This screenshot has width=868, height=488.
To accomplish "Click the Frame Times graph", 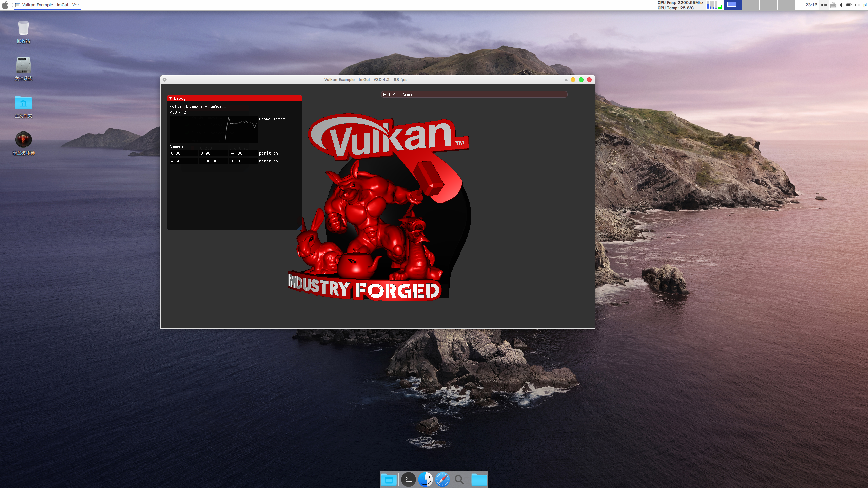I will (214, 129).
